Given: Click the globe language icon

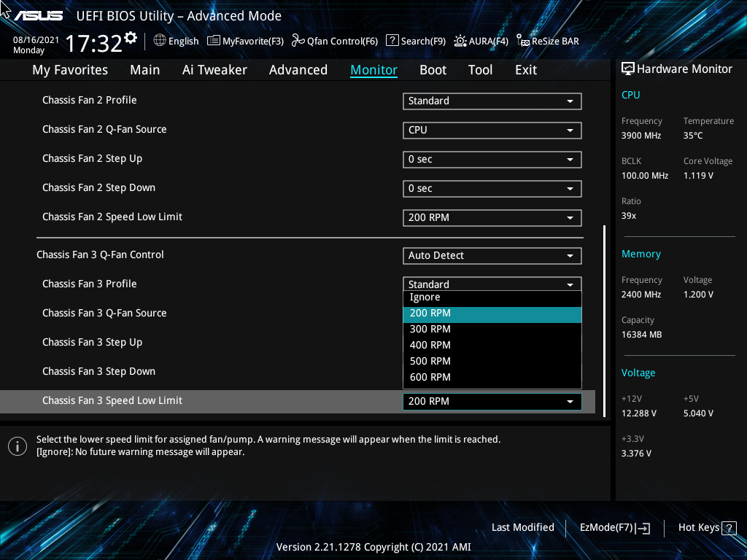Looking at the screenshot, I should tap(160, 41).
